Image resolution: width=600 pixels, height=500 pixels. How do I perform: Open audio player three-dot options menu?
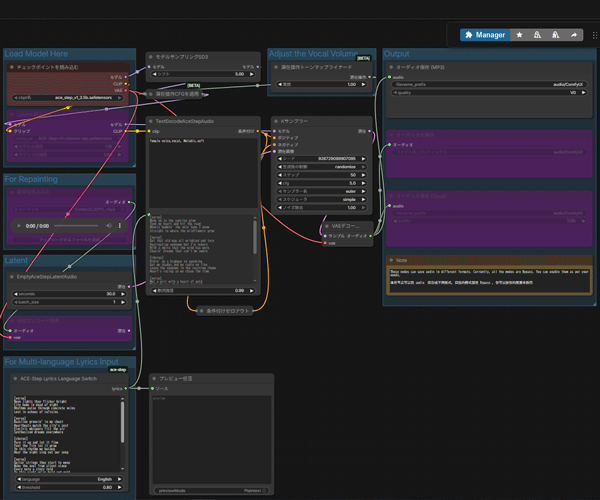tap(121, 226)
